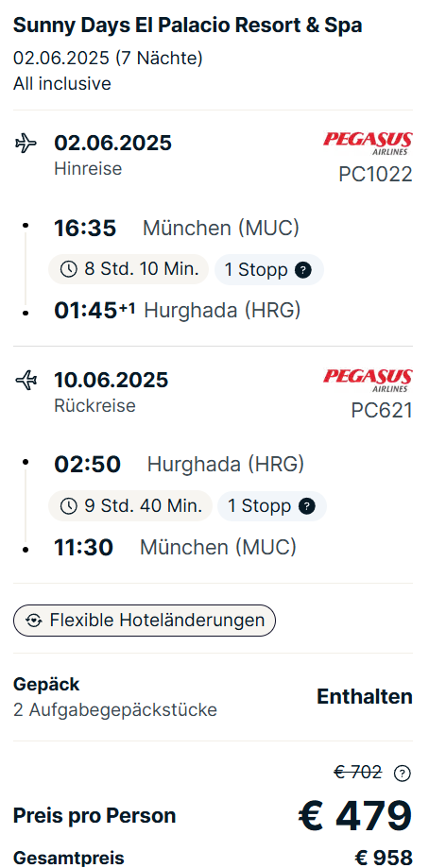This screenshot has width=429, height=868.
Task: Open the help icon on outbound 1 Stopp
Action: [x=302, y=270]
